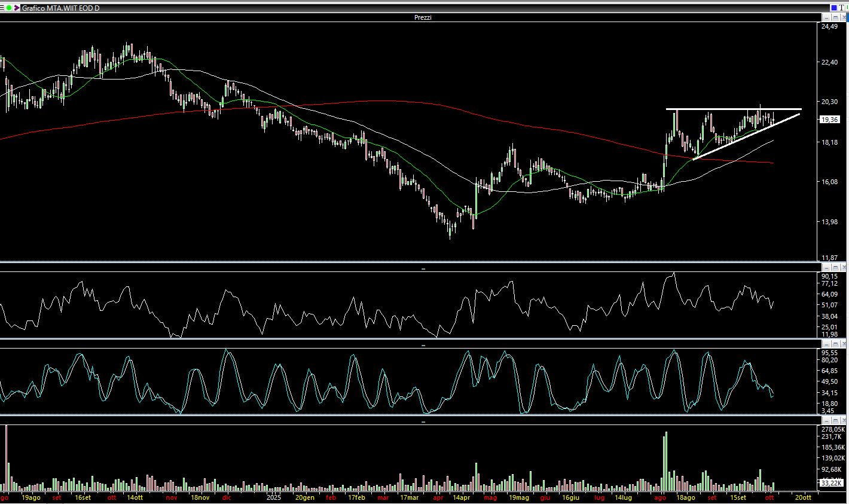This screenshot has height=504, width=849.
Task: Click divider handle between price and oscillator panels
Action: click(423, 269)
